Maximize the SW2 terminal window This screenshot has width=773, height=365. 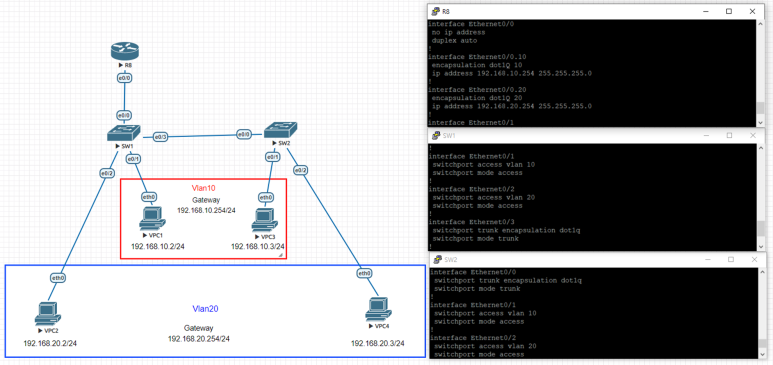click(x=731, y=259)
